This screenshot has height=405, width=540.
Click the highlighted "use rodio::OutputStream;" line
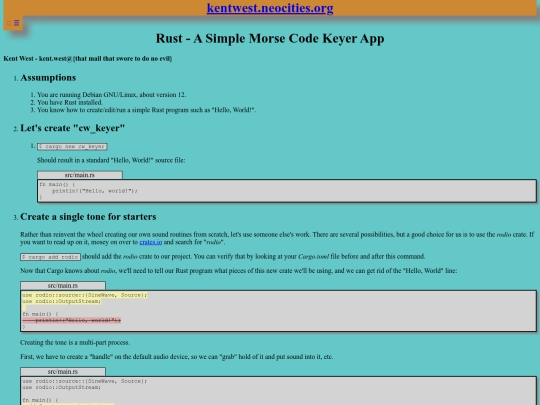62,301
